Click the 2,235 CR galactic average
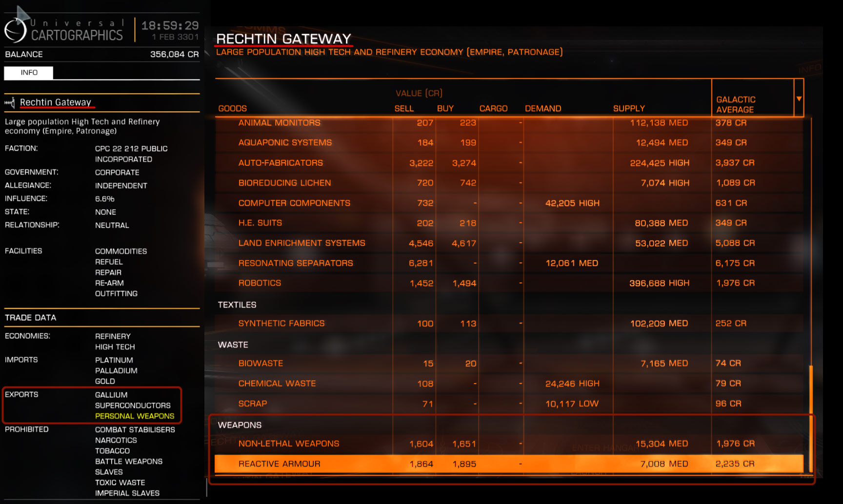 [x=735, y=464]
